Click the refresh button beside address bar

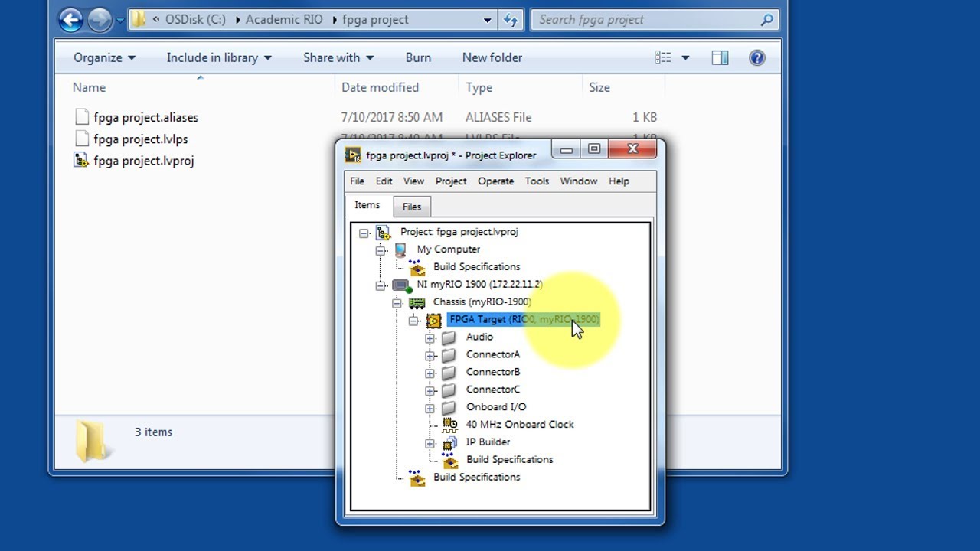(511, 20)
